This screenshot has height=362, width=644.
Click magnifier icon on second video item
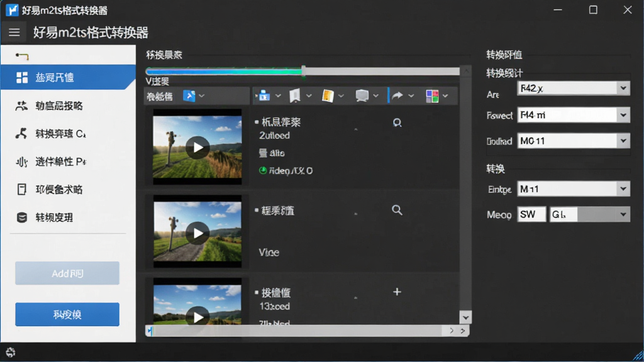tap(397, 210)
